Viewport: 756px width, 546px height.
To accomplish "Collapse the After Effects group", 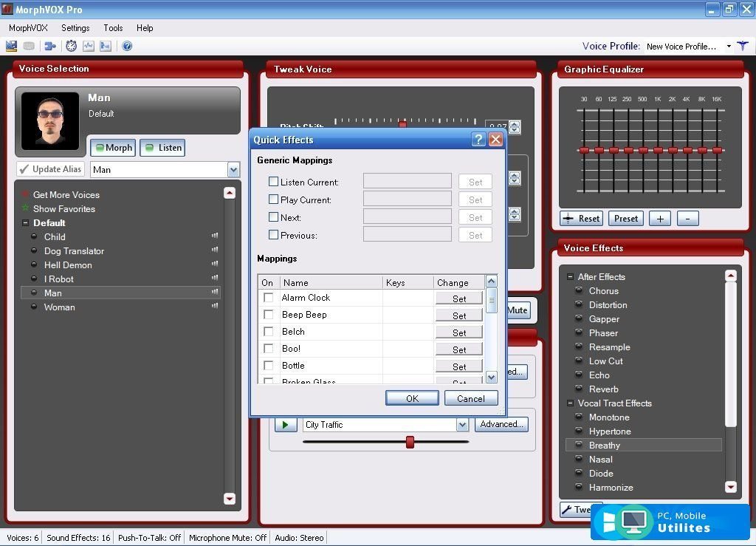I will click(570, 277).
